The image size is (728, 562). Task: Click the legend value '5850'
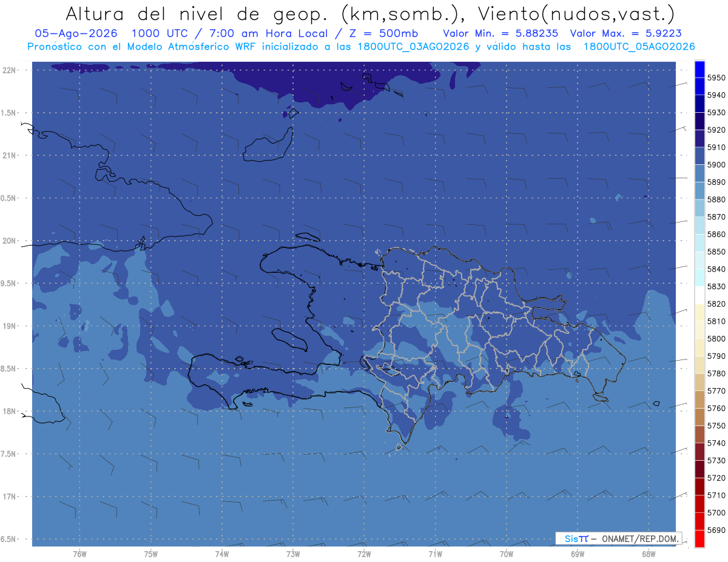[x=716, y=252]
